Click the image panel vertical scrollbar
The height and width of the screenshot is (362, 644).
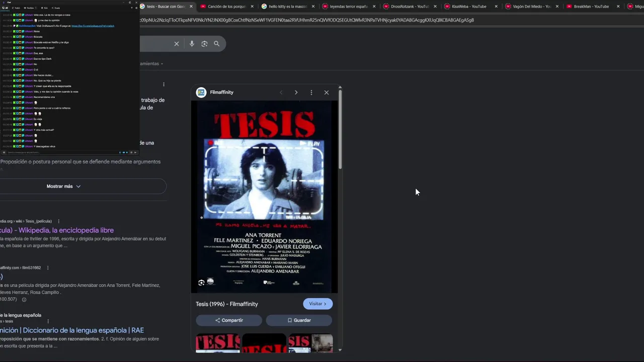pos(340,129)
